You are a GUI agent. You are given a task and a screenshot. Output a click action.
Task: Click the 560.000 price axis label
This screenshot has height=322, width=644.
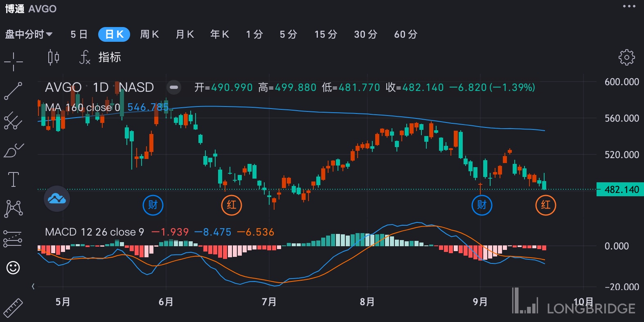click(622, 118)
